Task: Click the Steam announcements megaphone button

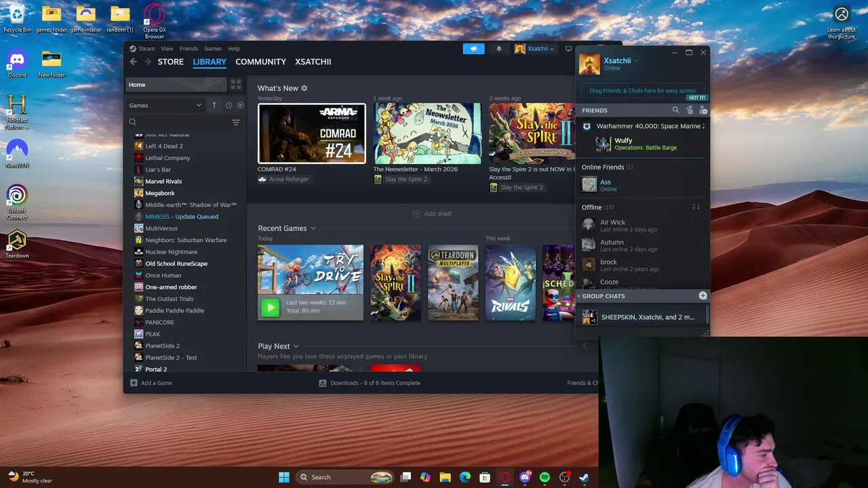Action: [x=473, y=49]
